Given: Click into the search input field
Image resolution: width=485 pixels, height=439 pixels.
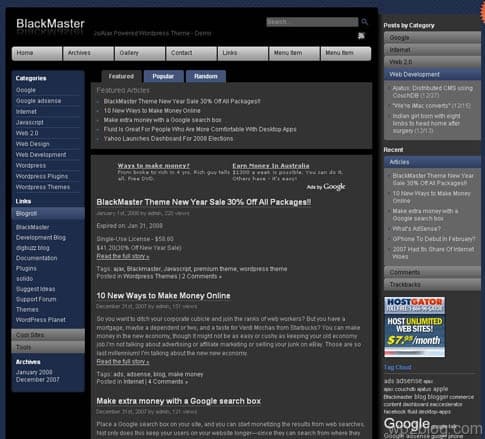Looking at the screenshot, I should (312, 22).
